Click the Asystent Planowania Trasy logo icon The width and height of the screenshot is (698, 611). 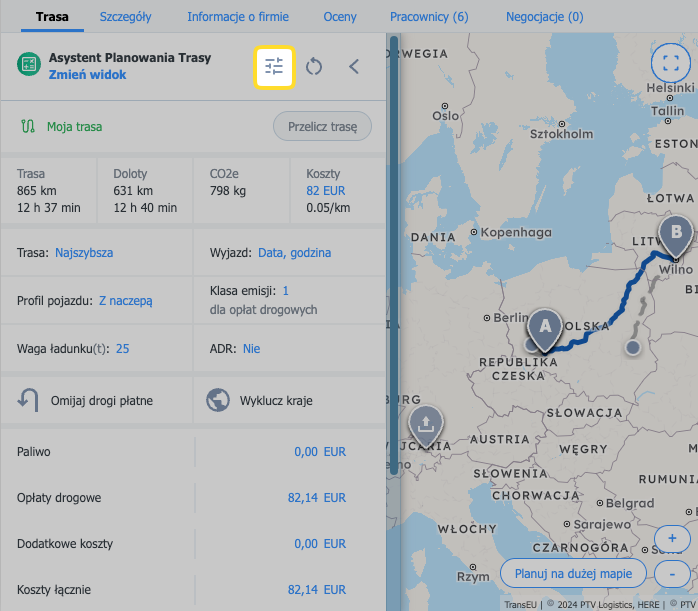click(x=28, y=65)
